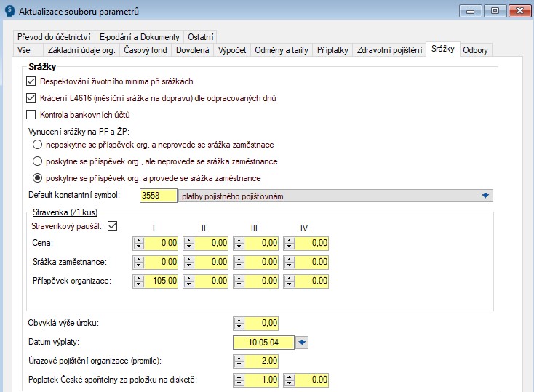534x392 pixels.
Task: Click first Poplatek České spořitelny spinner arrows
Action: coord(239,380)
